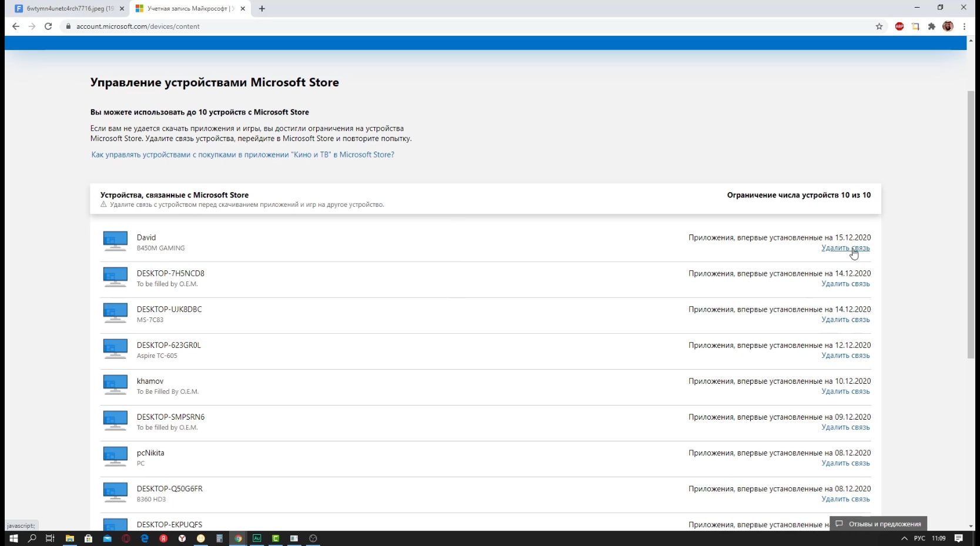The width and height of the screenshot is (980, 546).
Task: Click the page vertical scrollbar
Action: point(971,225)
